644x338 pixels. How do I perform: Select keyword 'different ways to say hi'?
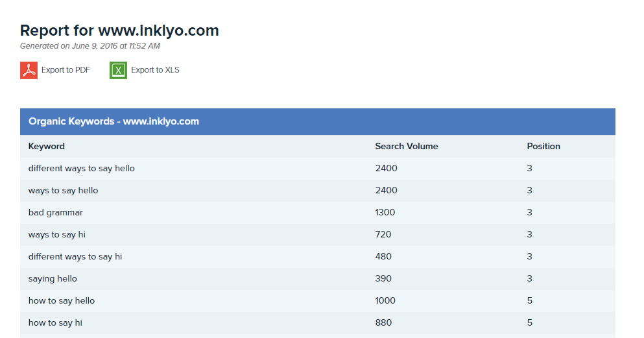tap(75, 257)
